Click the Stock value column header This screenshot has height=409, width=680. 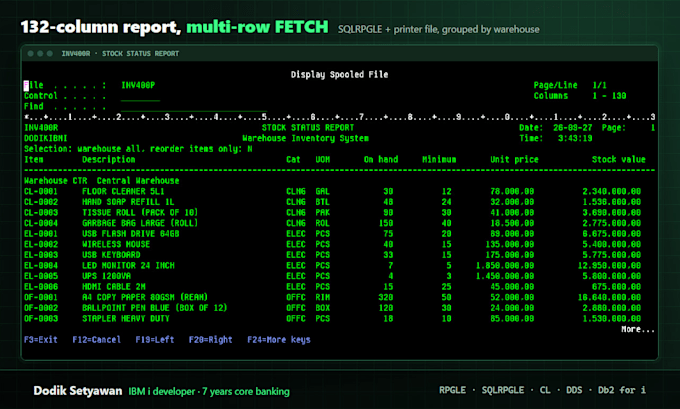(619, 160)
